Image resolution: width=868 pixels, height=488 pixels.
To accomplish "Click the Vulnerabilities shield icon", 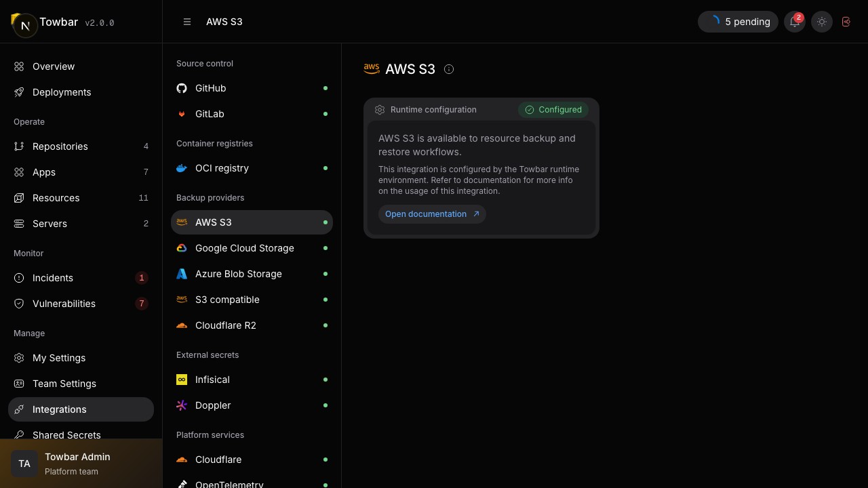I will point(19,304).
